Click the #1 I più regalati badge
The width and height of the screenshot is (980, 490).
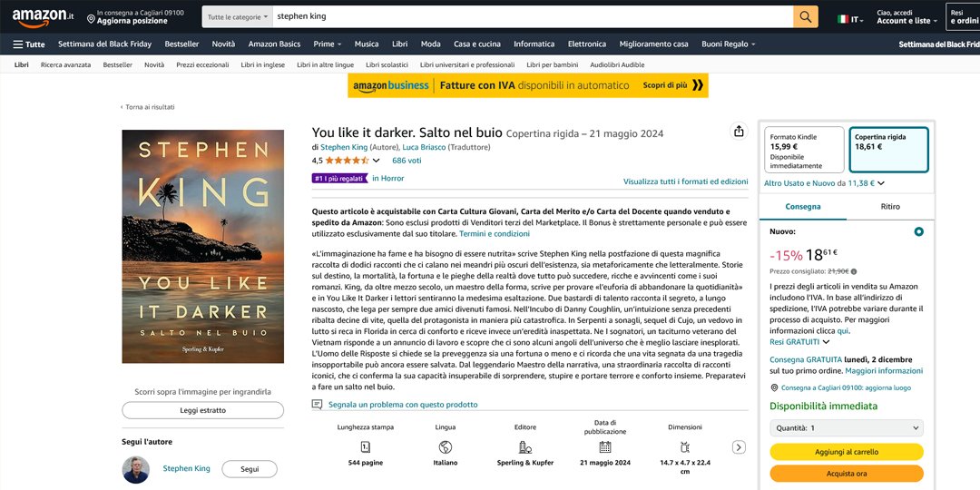point(338,179)
